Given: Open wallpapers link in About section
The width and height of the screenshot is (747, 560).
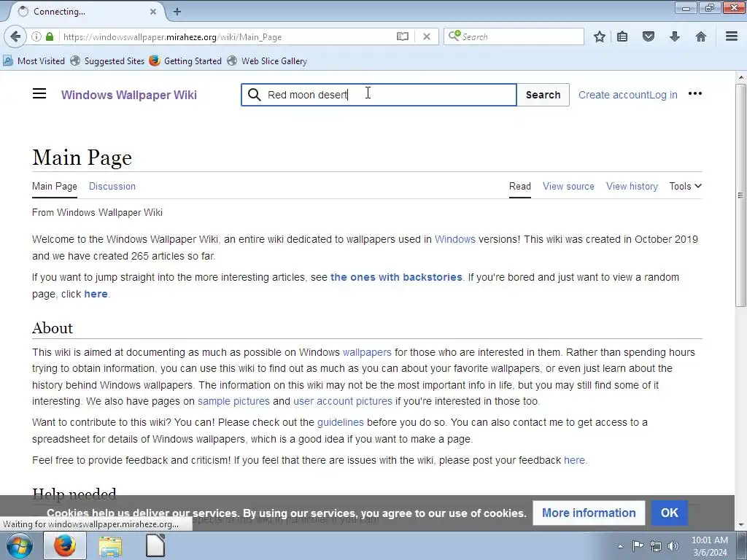Looking at the screenshot, I should [367, 352].
